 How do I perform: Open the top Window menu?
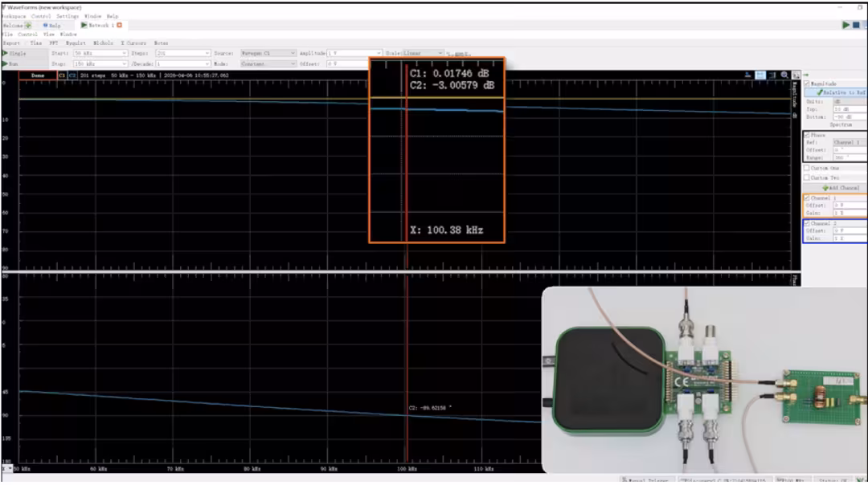(x=92, y=16)
